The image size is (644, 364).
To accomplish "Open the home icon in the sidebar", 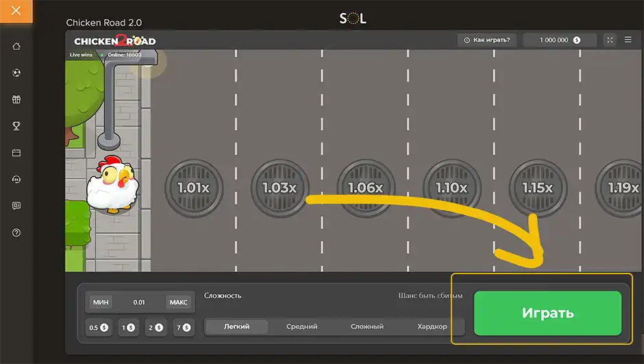I will pyautogui.click(x=16, y=46).
